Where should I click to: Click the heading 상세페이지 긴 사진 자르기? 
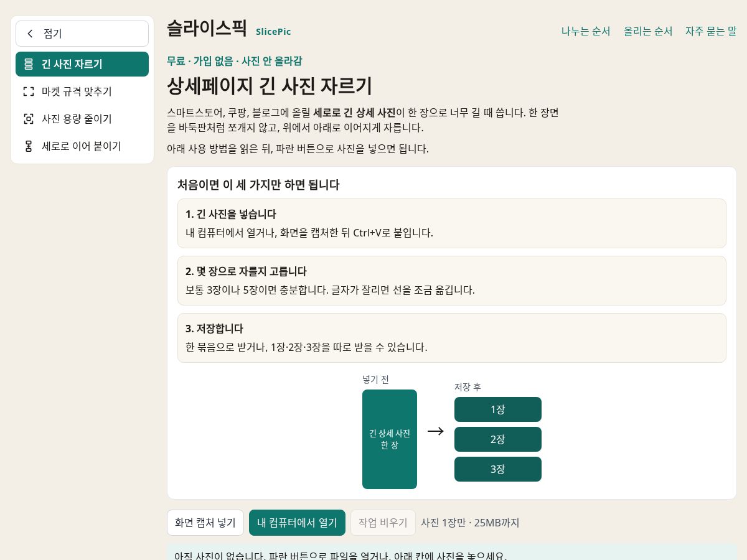point(270,86)
